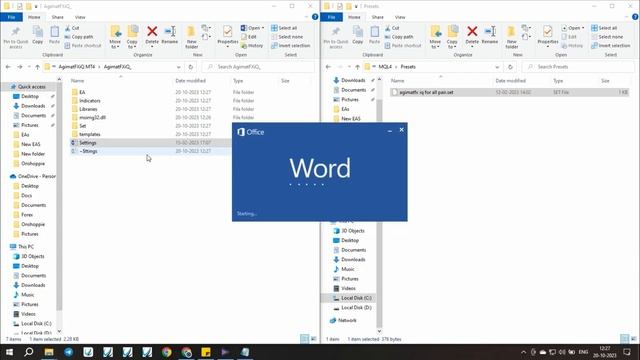640x360 pixels.
Task: Click Edit in left Explorer ribbon
Action: 249,37
